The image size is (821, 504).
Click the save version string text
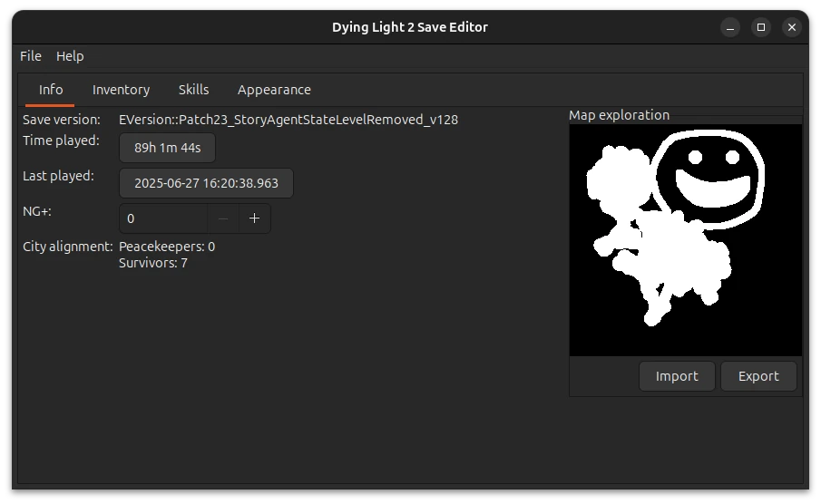(288, 120)
